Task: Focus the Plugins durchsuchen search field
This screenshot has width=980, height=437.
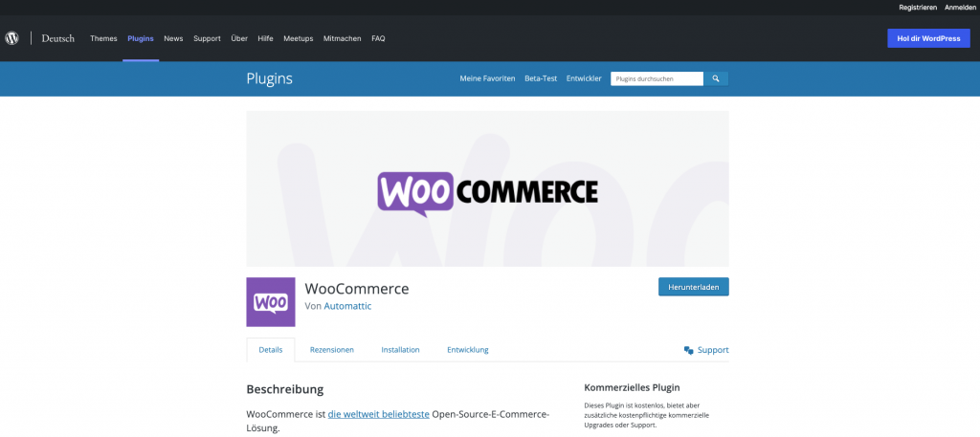Action: point(657,78)
